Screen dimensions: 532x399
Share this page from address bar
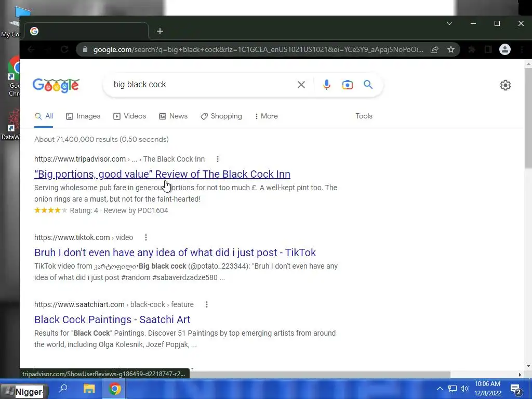click(x=434, y=49)
